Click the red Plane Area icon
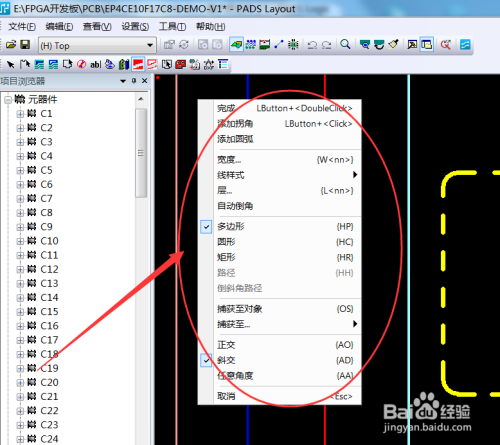 tap(180, 64)
